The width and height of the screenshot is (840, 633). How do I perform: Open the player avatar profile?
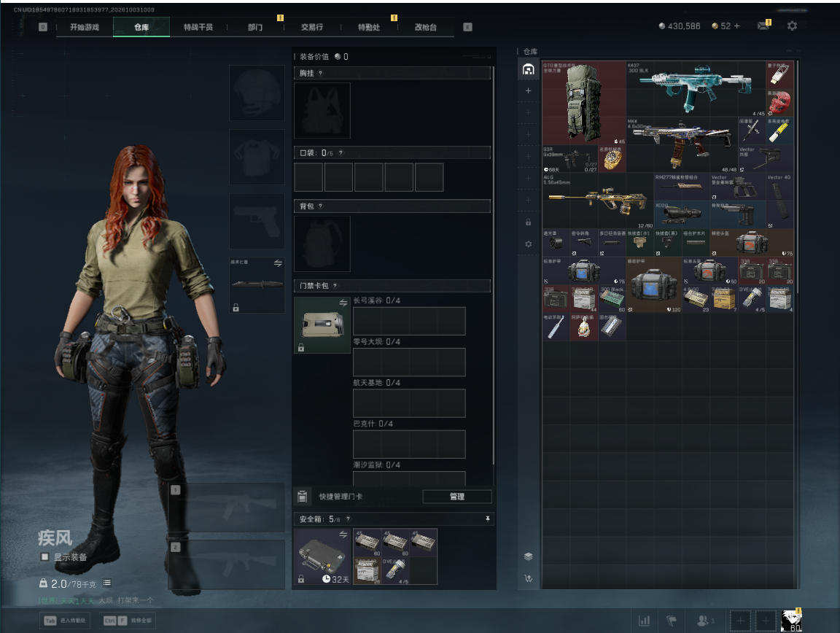[792, 621]
